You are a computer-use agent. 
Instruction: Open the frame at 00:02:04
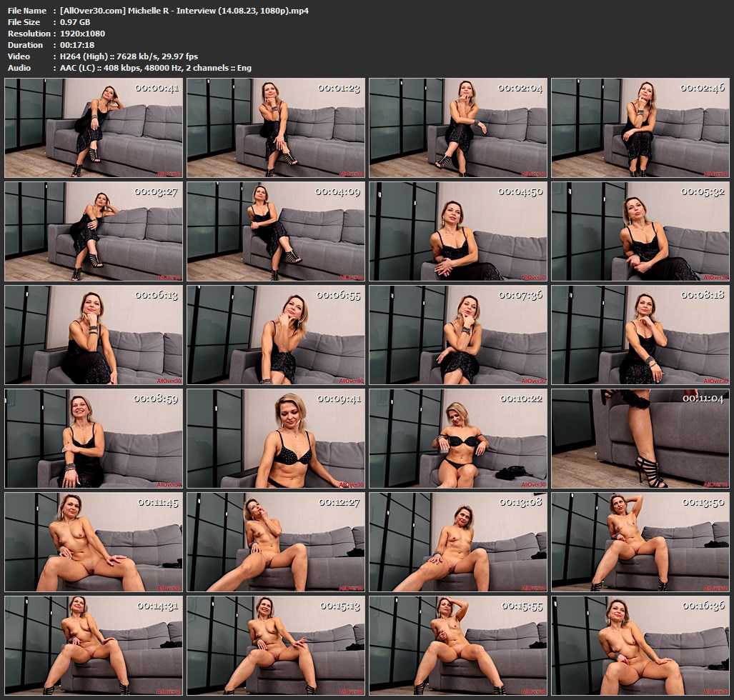click(x=458, y=128)
